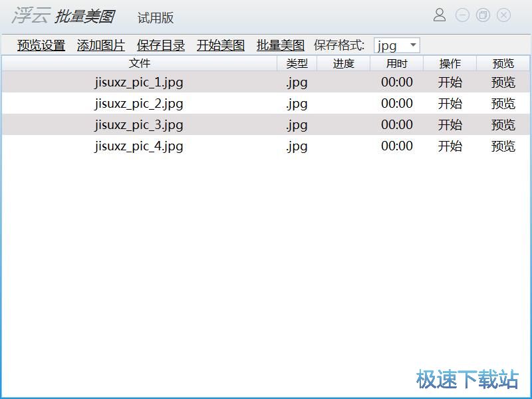This screenshot has width=532, height=399.
Task: Select file jisuxz_pic_3.jpg
Action: coord(139,125)
